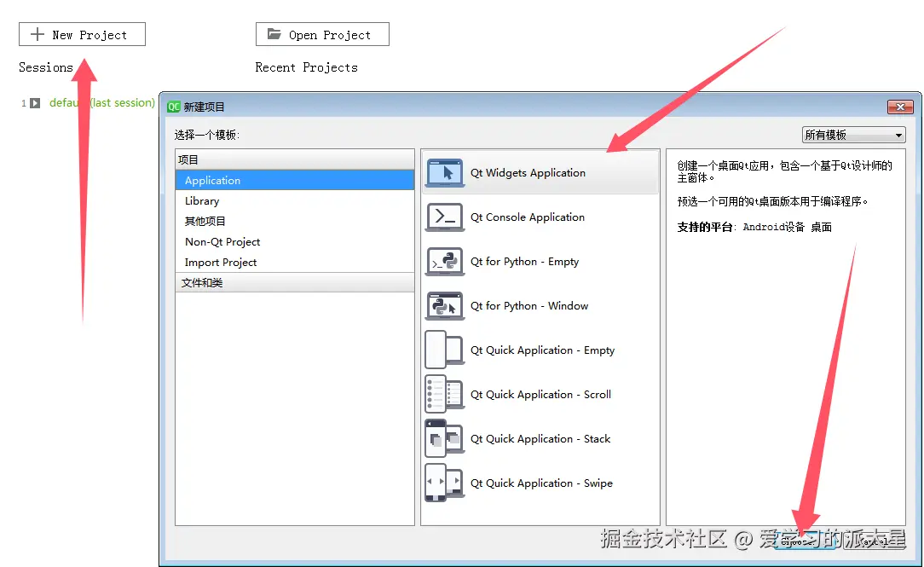
Task: Select the 'Qt Quick Application - Empty' label
Action: (x=542, y=350)
